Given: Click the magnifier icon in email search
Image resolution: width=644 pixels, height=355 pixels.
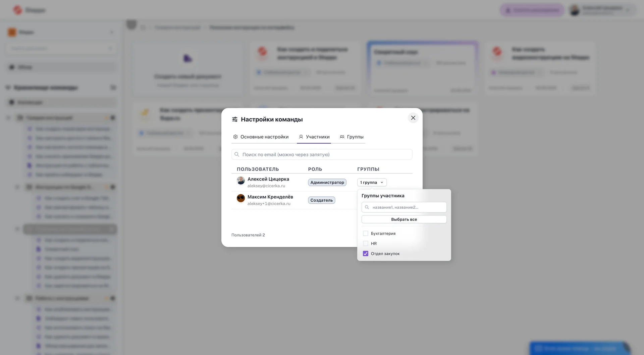Looking at the screenshot, I should coord(237,154).
